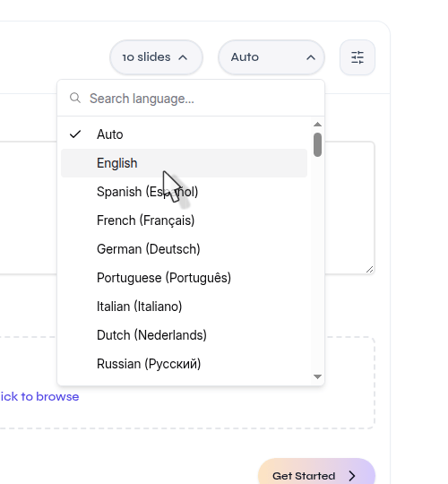Viewport: 448px width, 484px height.
Task: Click the list scrollbar up arrow
Action: [317, 125]
